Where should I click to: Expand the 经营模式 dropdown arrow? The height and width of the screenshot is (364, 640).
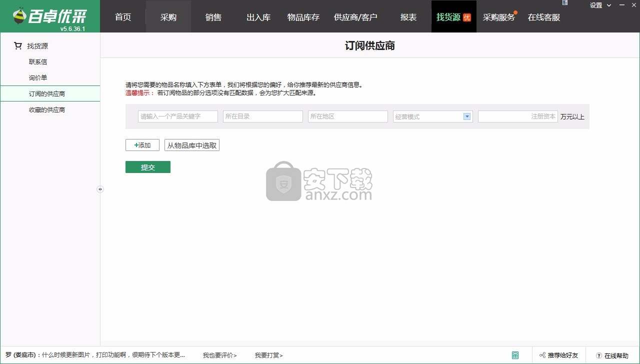467,116
